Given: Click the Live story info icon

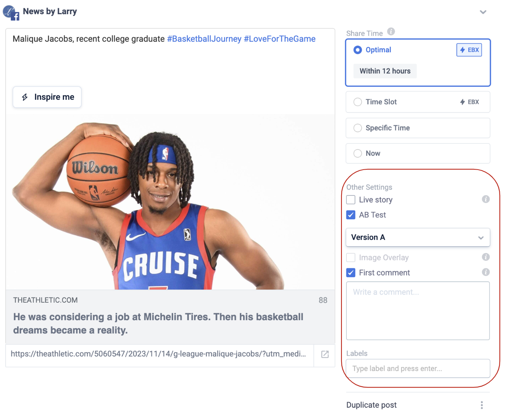Looking at the screenshot, I should point(486,200).
